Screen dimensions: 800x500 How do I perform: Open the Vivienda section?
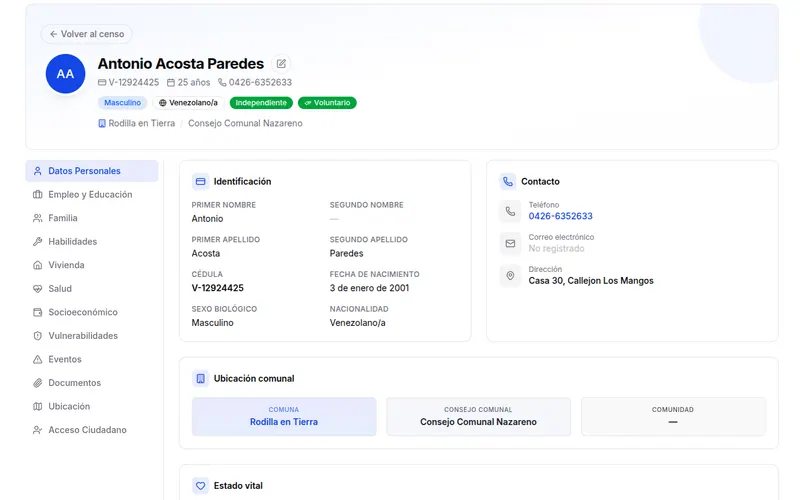click(92, 265)
